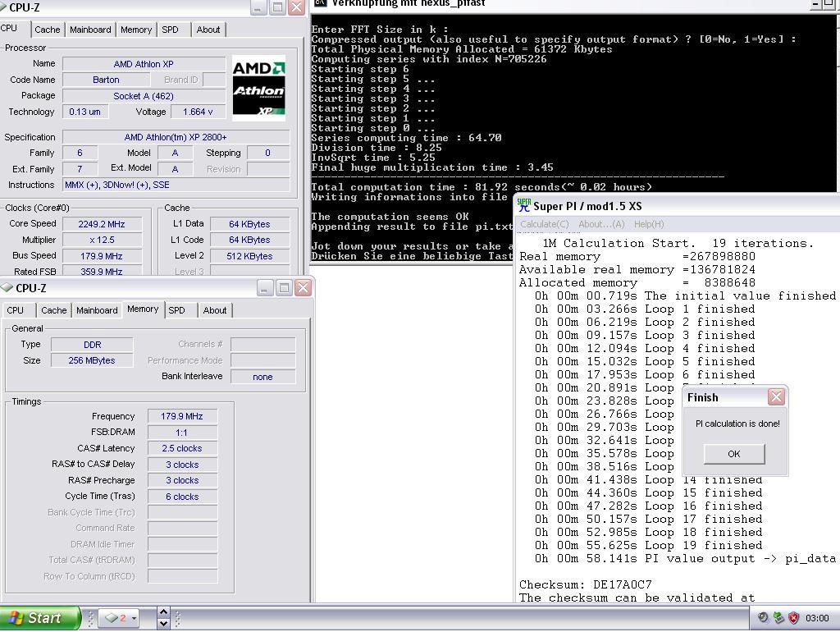Click the '1:1' FSB:DRAM value

[x=182, y=432]
